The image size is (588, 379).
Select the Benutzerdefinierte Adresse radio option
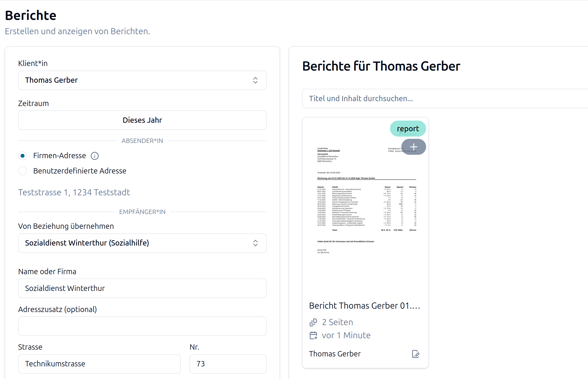[23, 171]
